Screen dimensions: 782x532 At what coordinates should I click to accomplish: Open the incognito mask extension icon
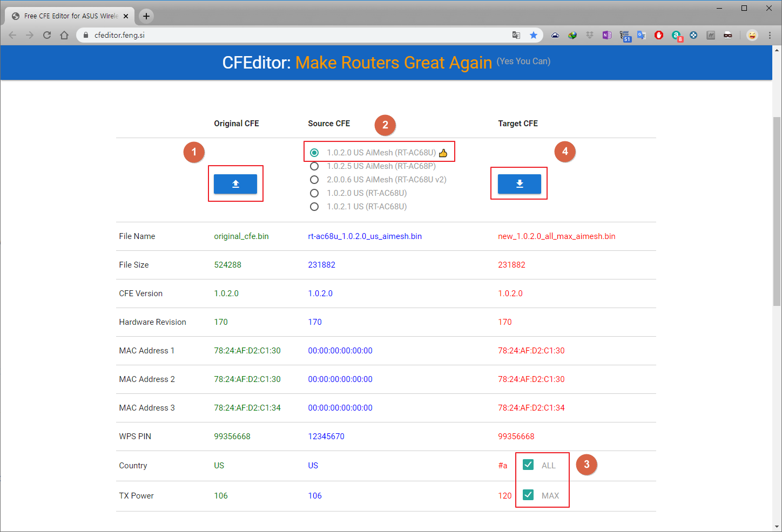pos(728,35)
